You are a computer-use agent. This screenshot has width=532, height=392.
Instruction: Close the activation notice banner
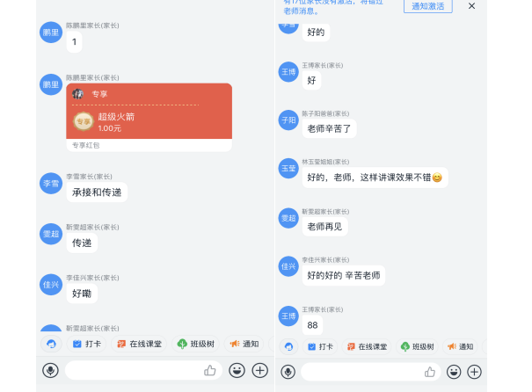coord(471,6)
